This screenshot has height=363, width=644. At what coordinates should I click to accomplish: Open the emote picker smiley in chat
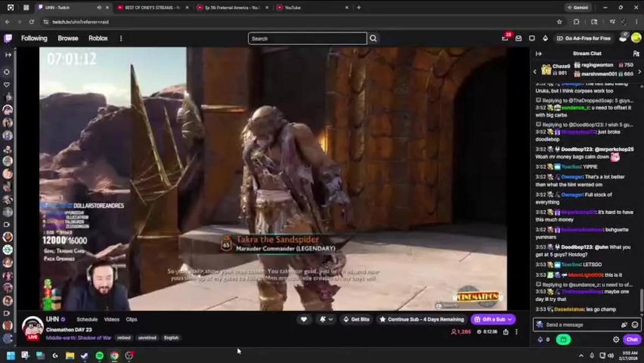[635, 325]
